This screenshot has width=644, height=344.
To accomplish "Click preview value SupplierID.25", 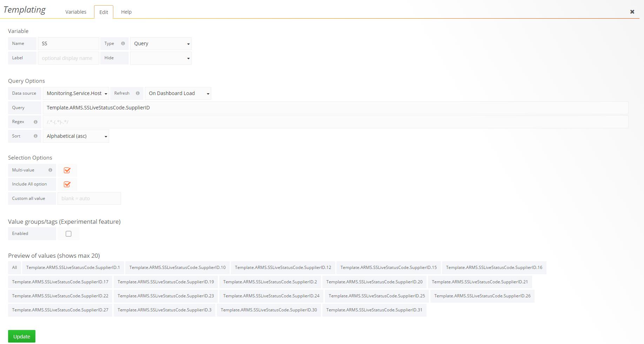I will (377, 296).
